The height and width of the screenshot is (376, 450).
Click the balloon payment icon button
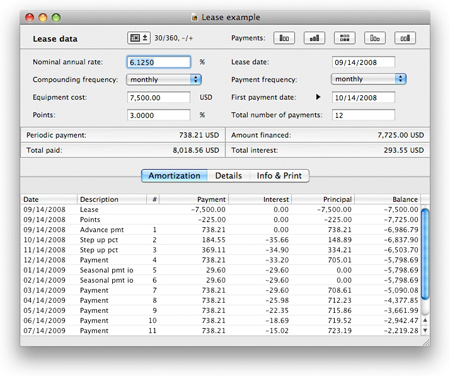click(x=405, y=38)
